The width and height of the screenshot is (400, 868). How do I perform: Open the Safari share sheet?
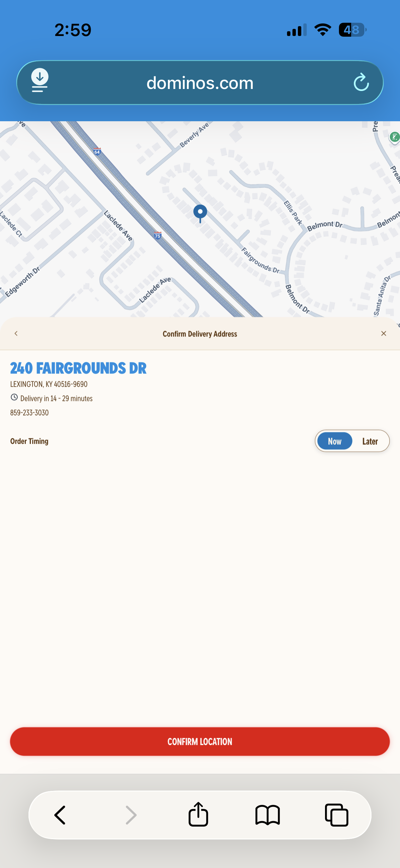[198, 814]
